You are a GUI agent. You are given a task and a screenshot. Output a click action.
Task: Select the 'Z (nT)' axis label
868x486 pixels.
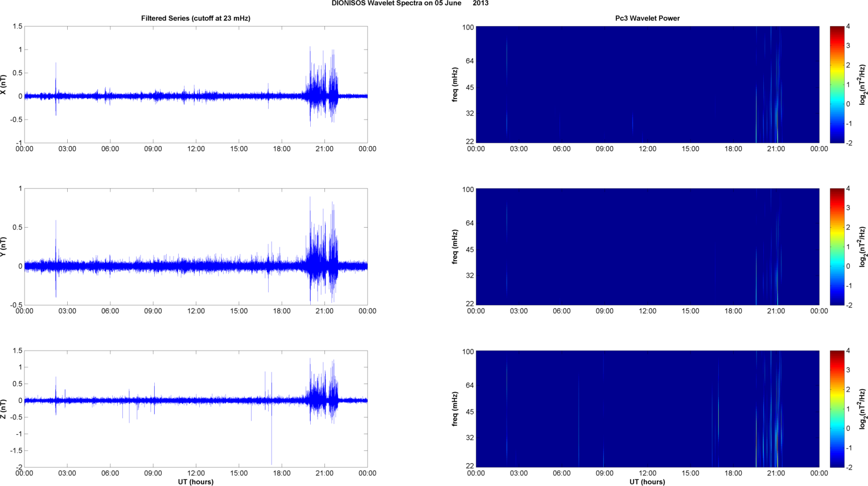pos(4,409)
